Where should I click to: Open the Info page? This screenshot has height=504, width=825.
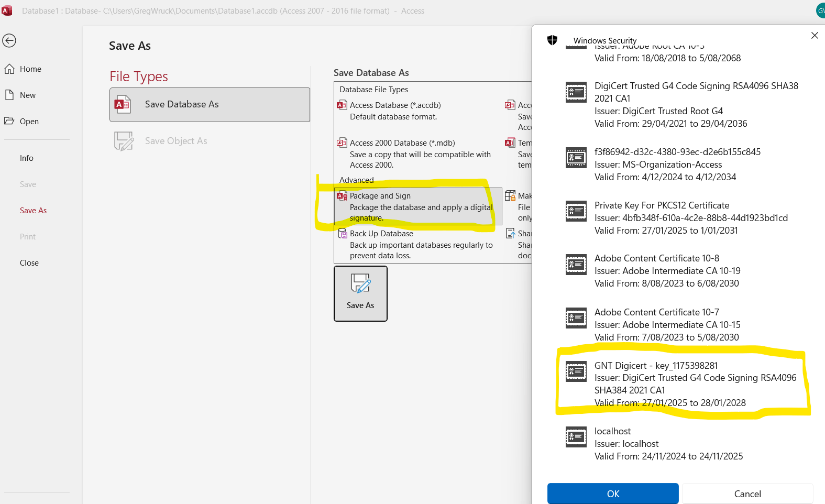point(27,158)
